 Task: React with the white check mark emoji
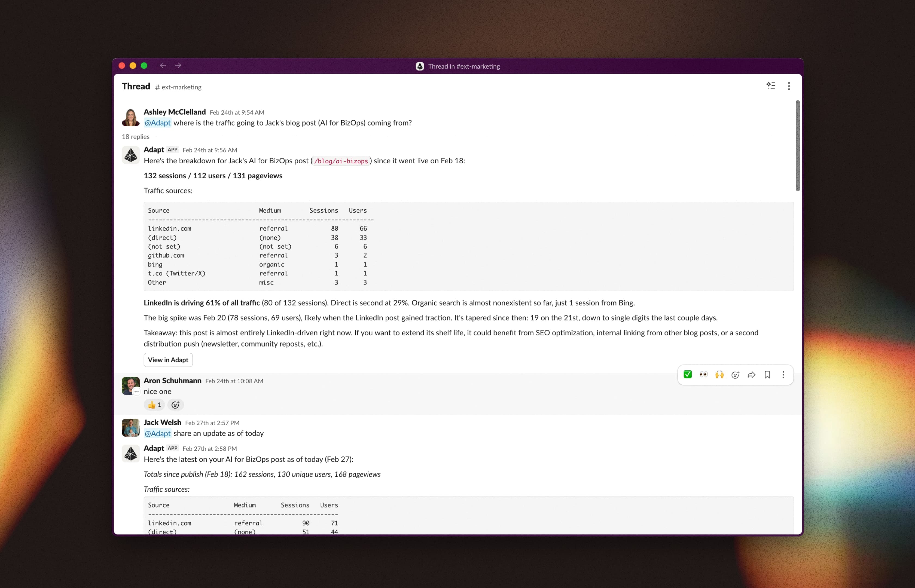click(x=687, y=375)
